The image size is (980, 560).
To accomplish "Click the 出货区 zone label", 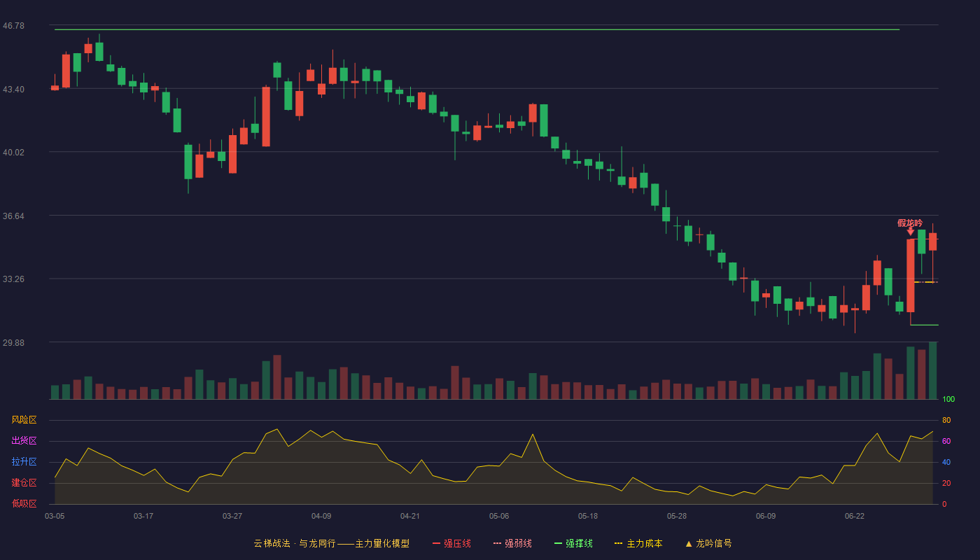I will pyautogui.click(x=24, y=441).
